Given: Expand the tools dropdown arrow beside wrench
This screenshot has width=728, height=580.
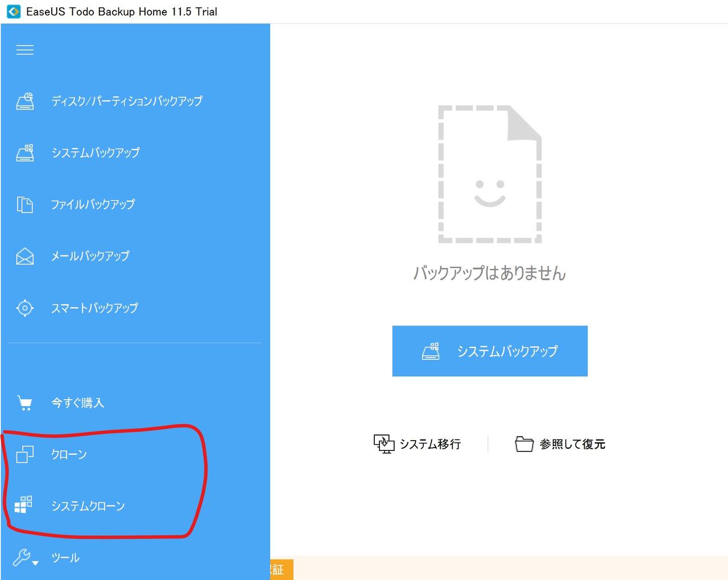Looking at the screenshot, I should [x=35, y=564].
